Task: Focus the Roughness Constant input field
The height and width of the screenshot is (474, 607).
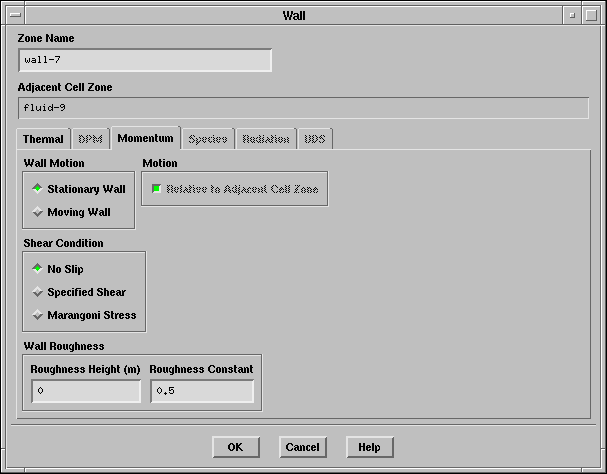Action: 202,391
